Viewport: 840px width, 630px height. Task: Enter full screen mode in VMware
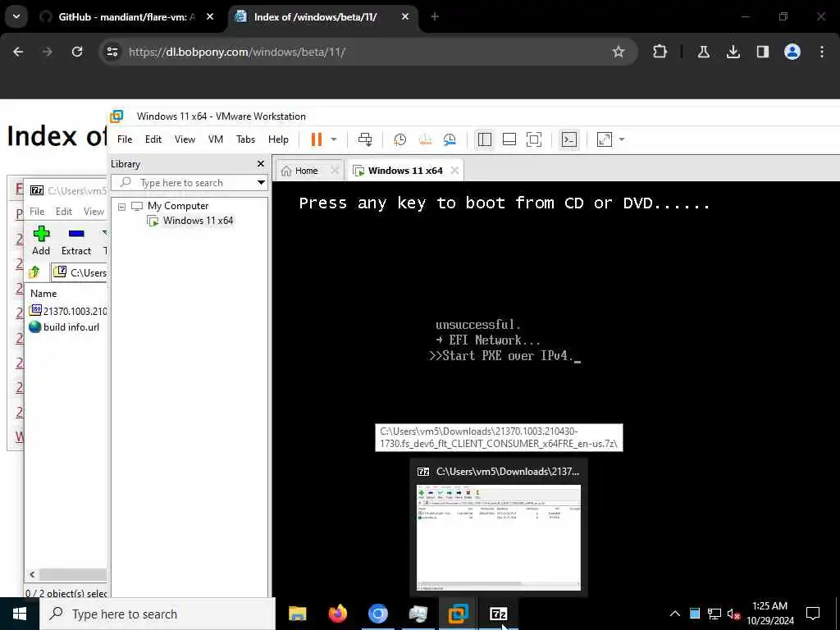tap(533, 139)
